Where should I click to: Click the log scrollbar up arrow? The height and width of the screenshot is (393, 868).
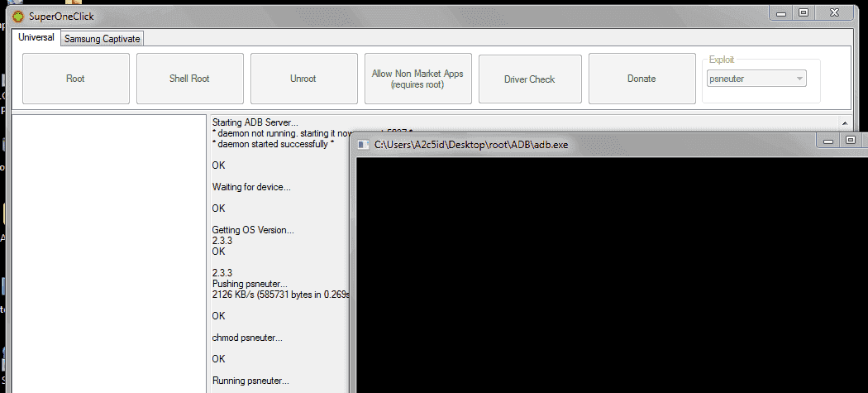coord(845,122)
